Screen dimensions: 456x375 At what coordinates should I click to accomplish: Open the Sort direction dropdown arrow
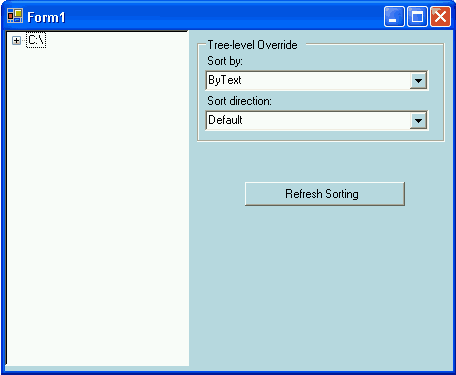point(418,120)
